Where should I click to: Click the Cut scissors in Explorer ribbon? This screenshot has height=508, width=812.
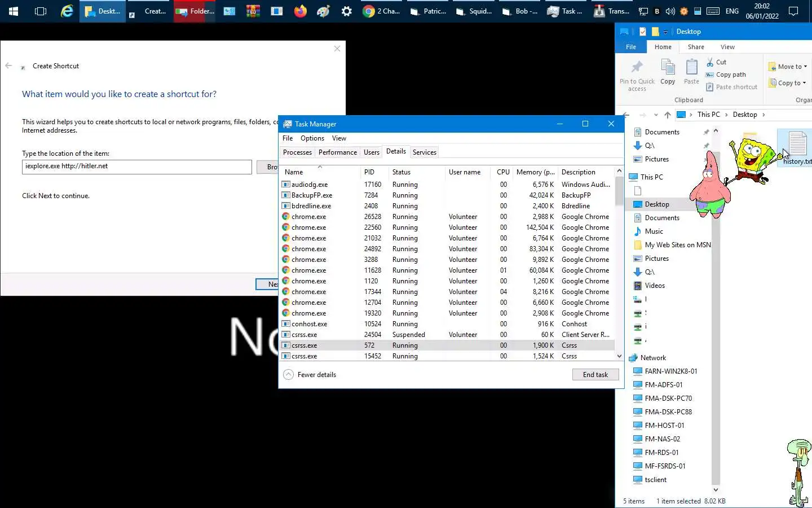point(716,62)
